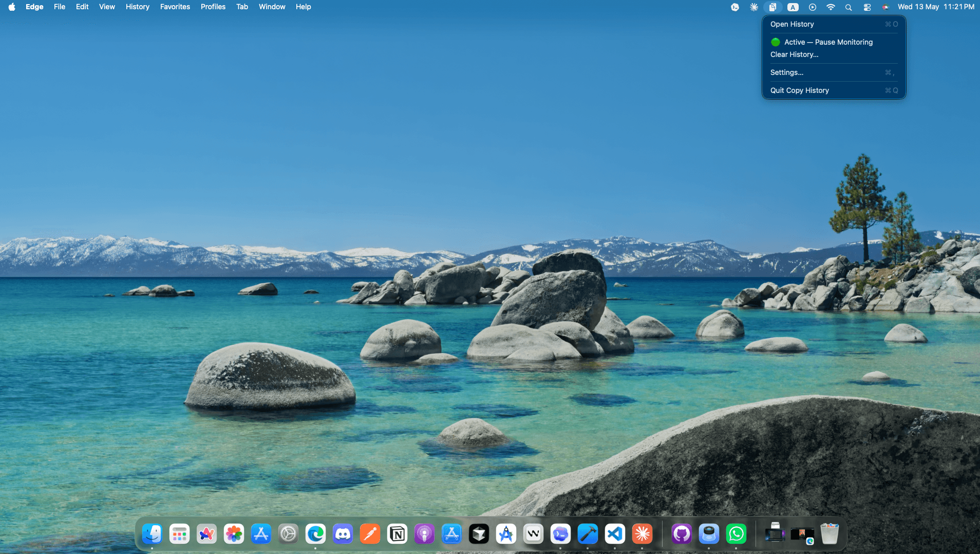Viewport: 980px width, 554px height.
Task: Open Finder from the Dock
Action: tap(152, 534)
